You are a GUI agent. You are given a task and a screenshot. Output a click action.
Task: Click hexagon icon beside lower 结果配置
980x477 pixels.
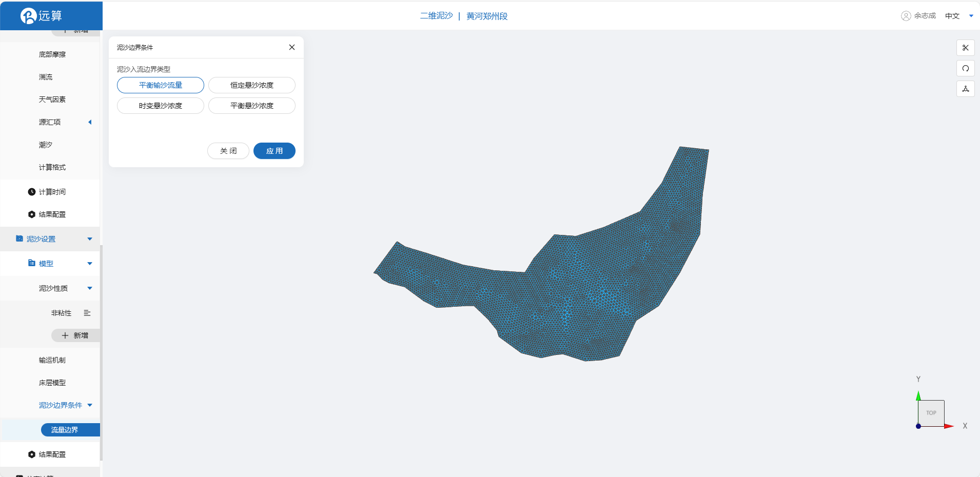(x=32, y=454)
